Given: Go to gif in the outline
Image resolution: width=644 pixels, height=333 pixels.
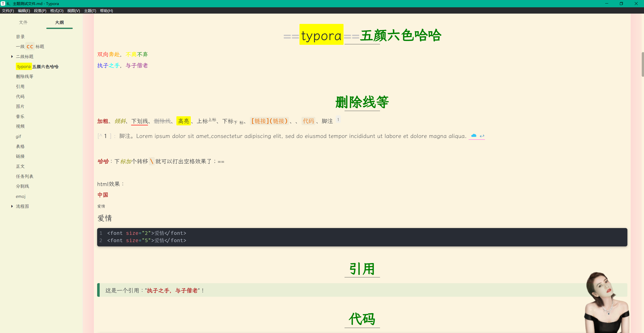Looking at the screenshot, I should pyautogui.click(x=18, y=136).
